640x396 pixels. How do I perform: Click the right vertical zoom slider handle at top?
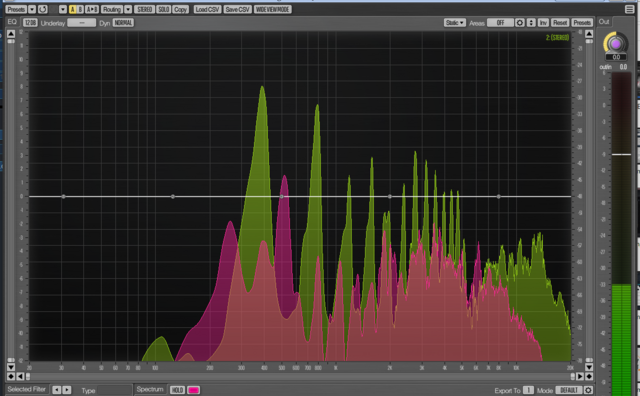coord(589,41)
